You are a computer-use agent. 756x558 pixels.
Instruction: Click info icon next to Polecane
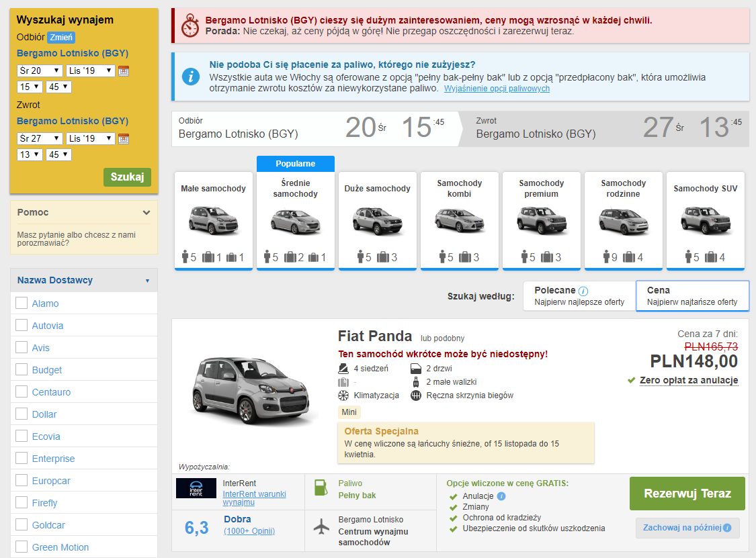pyautogui.click(x=583, y=291)
